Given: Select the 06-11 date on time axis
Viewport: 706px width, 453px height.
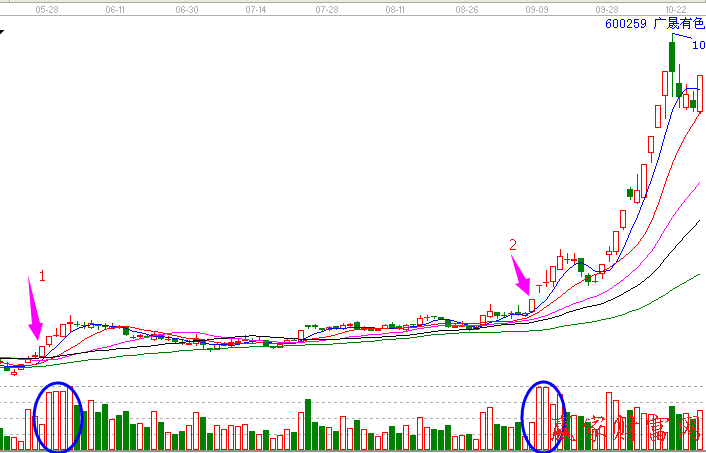Looking at the screenshot, I should [x=115, y=8].
